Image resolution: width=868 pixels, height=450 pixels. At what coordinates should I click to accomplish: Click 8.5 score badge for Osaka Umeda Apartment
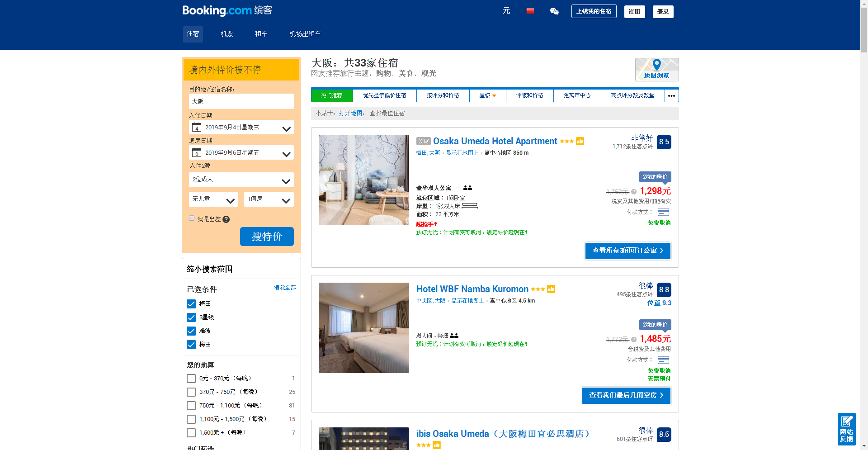664,142
